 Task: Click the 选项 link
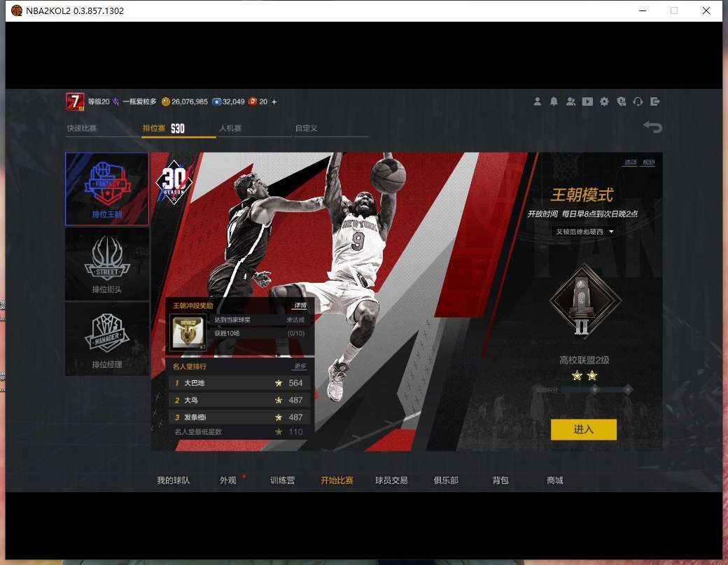[x=630, y=162]
